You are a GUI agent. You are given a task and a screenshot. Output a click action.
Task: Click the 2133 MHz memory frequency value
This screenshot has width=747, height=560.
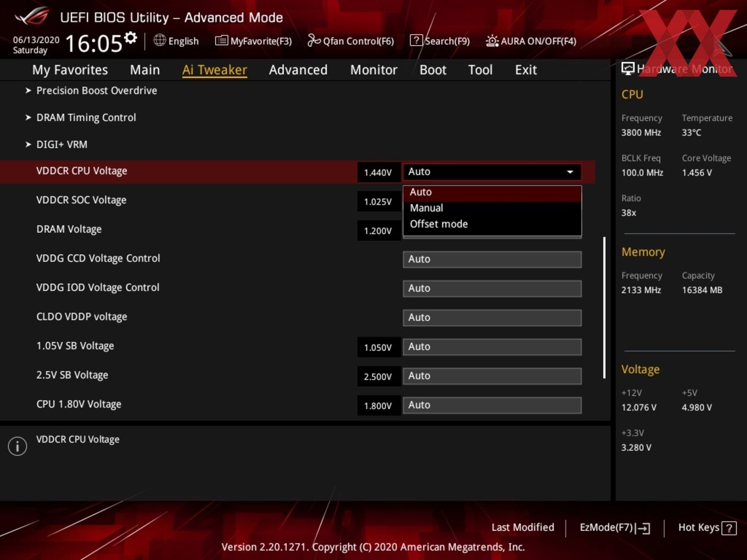(641, 290)
